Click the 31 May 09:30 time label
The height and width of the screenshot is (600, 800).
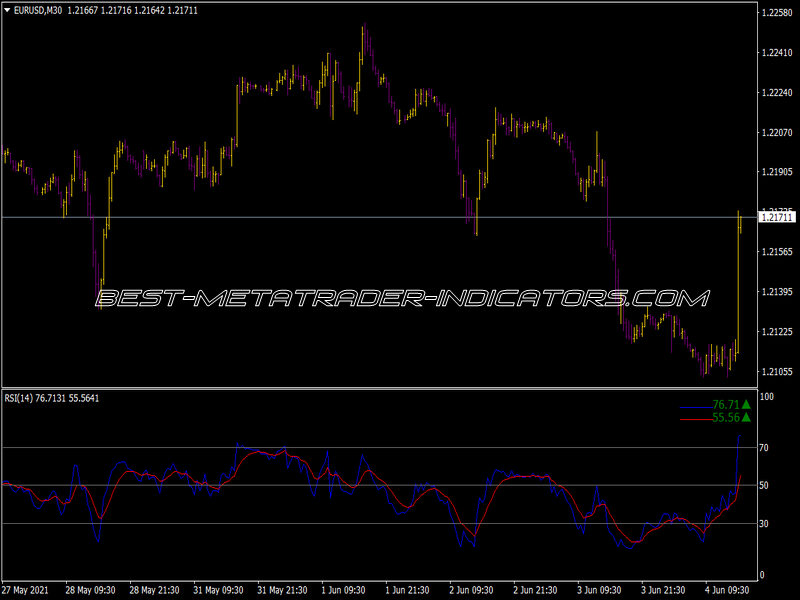[218, 590]
